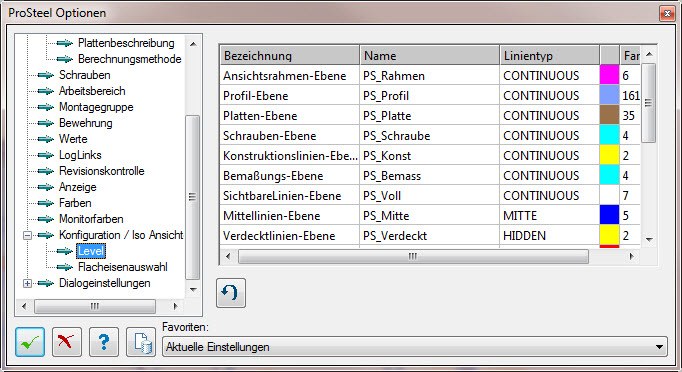Click the arrow icon beside Farben

[46, 203]
